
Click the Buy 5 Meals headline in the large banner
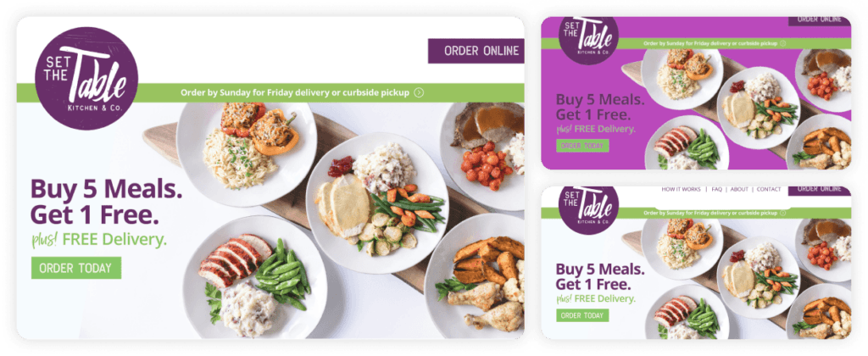tap(106, 202)
